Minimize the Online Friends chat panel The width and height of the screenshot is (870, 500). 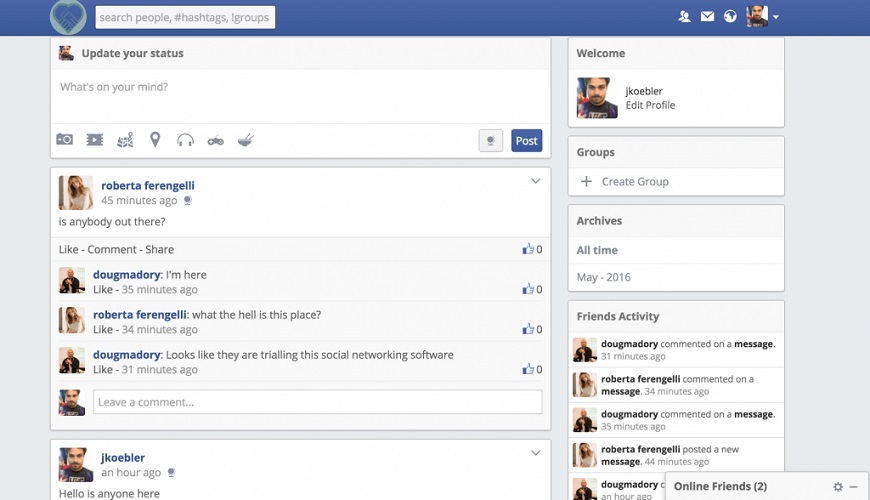click(854, 487)
